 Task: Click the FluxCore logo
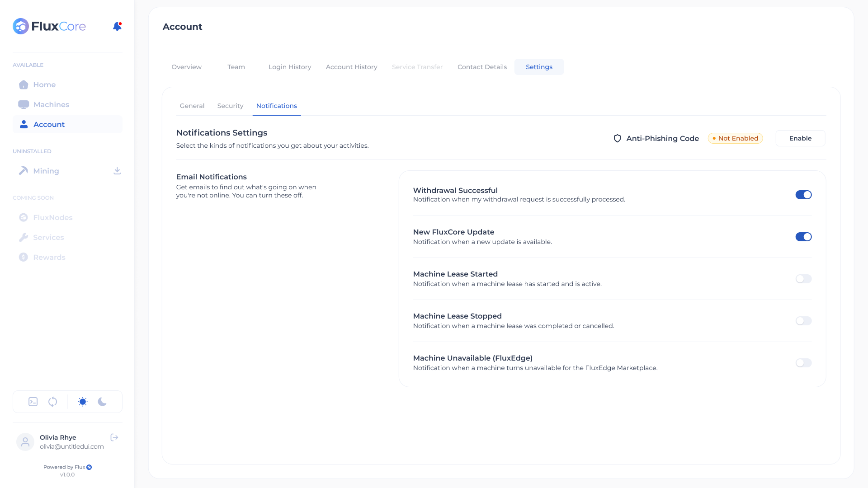49,26
